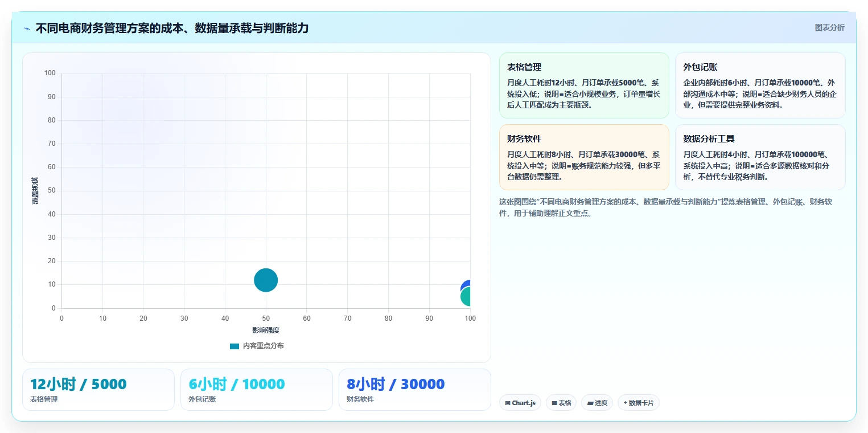Open the 财务软件 description card
Viewport: 868px width, 433px height.
click(584, 157)
